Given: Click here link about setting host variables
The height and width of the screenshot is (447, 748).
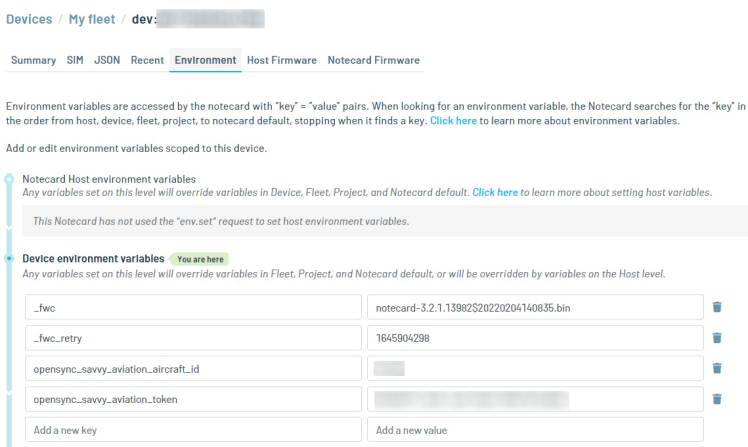Looking at the screenshot, I should (495, 192).
